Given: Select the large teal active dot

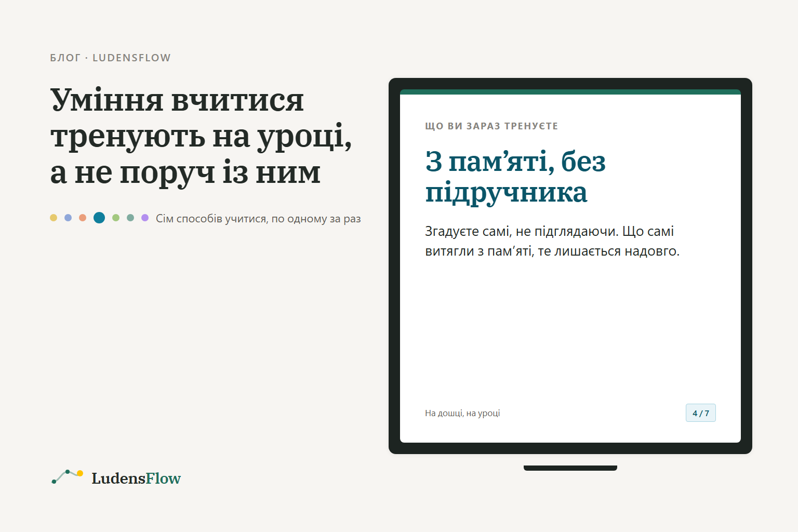Looking at the screenshot, I should tap(99, 218).
